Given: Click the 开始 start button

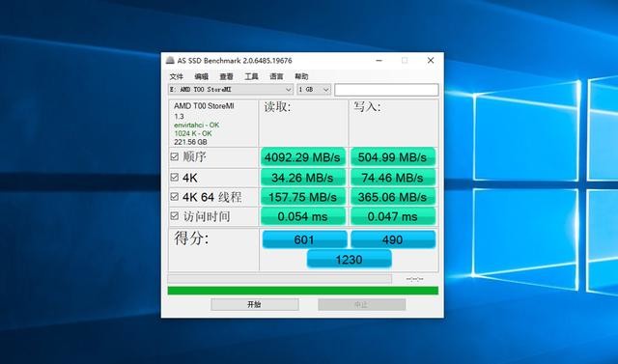Looking at the screenshot, I should pos(255,304).
